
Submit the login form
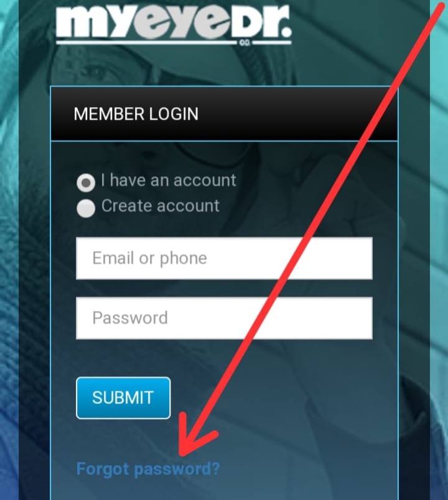click(x=123, y=398)
